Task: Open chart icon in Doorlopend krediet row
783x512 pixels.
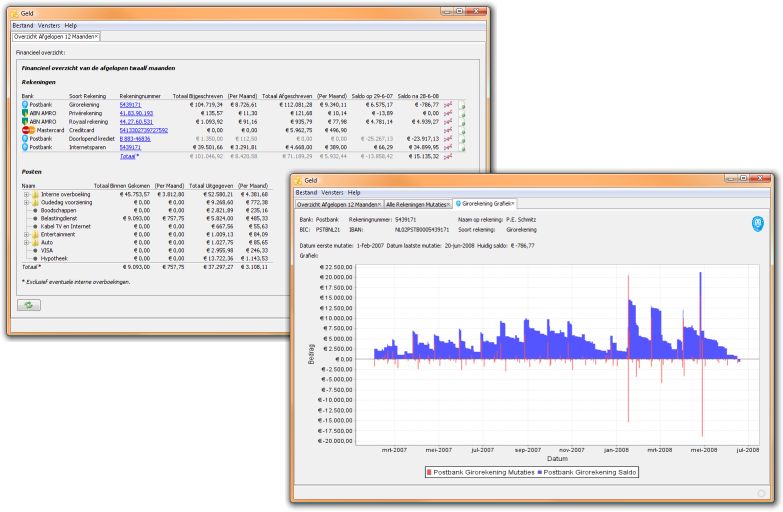Action: tap(448, 139)
